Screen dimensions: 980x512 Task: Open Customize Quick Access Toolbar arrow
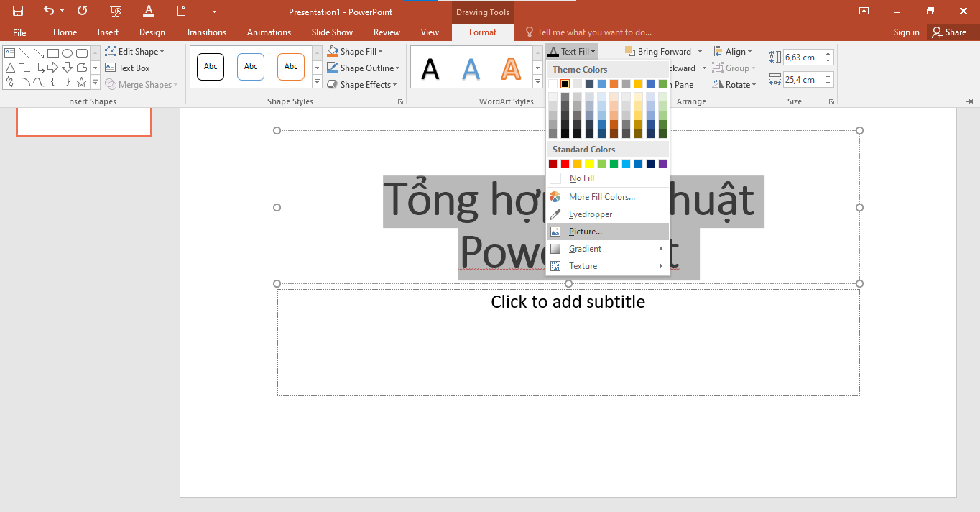(x=214, y=11)
